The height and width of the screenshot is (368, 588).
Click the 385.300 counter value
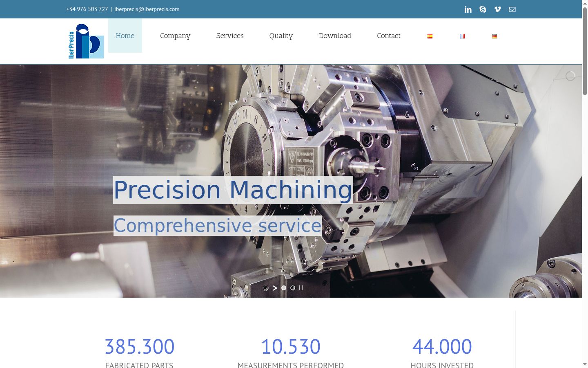(x=140, y=346)
